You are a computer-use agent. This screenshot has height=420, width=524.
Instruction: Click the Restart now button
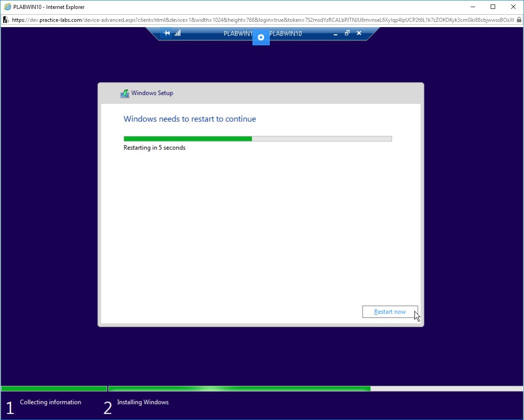pos(390,312)
